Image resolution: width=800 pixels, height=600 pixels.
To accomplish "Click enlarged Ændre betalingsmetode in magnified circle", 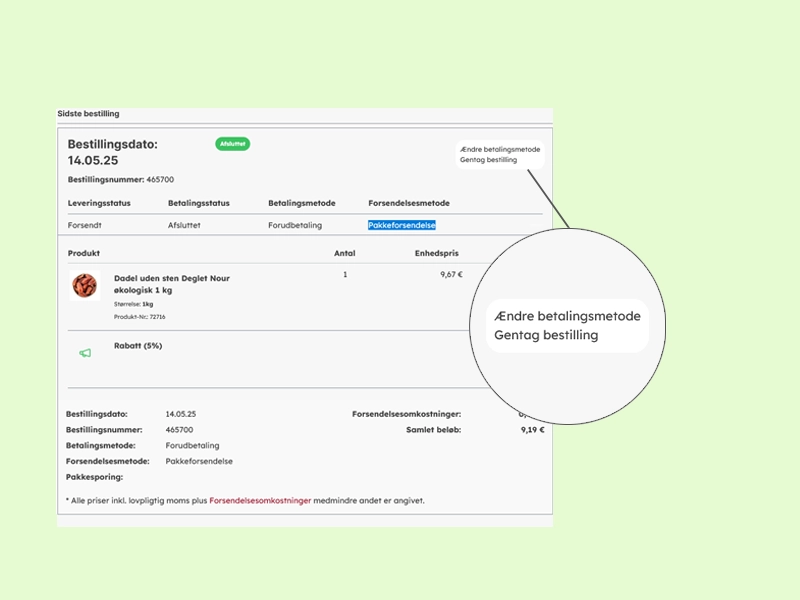I will click(x=567, y=316).
